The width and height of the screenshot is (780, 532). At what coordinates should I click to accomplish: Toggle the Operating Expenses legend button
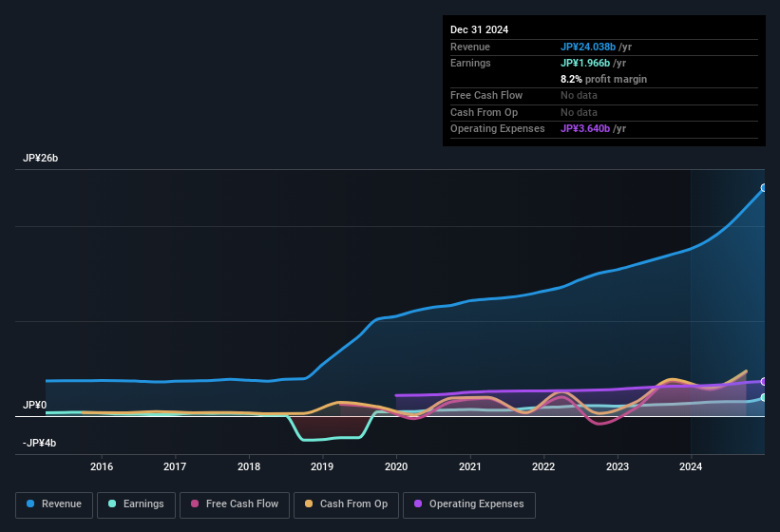tap(469, 504)
